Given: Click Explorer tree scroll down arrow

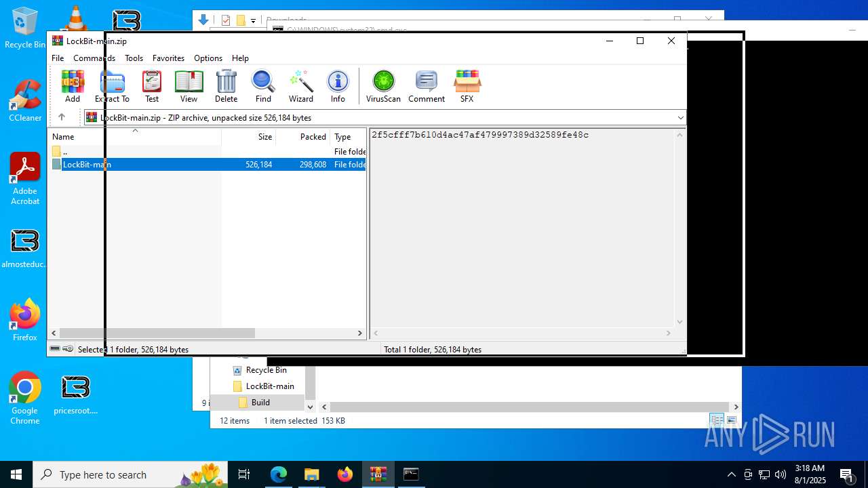Looking at the screenshot, I should click(x=310, y=407).
